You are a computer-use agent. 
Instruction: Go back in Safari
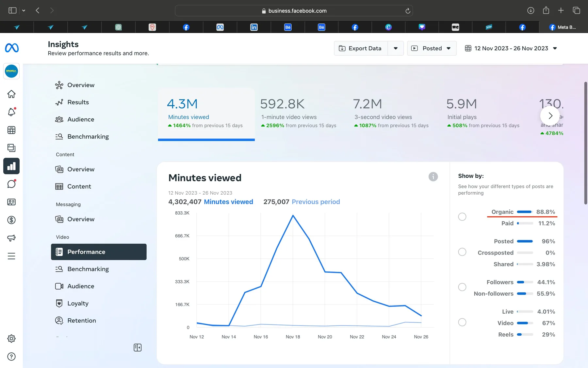click(38, 10)
